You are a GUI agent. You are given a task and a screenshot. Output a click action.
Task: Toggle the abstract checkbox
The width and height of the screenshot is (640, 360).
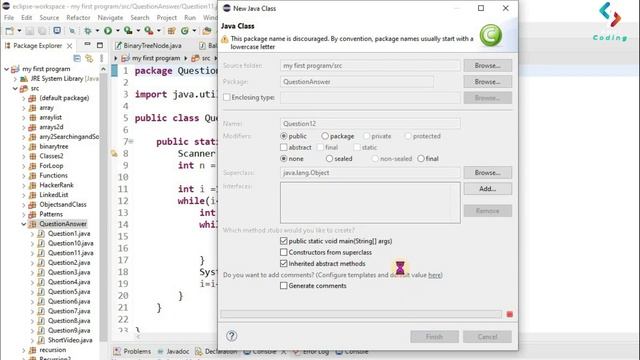[284, 147]
